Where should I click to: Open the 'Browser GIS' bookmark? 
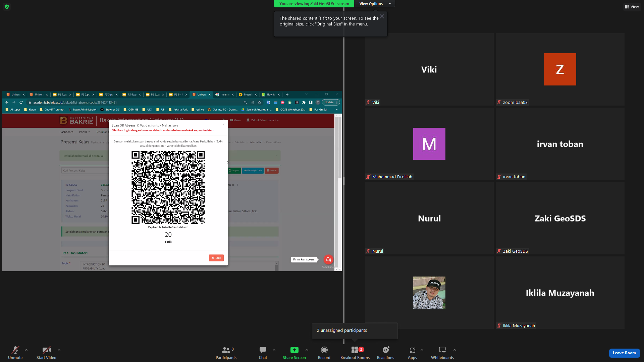click(110, 110)
